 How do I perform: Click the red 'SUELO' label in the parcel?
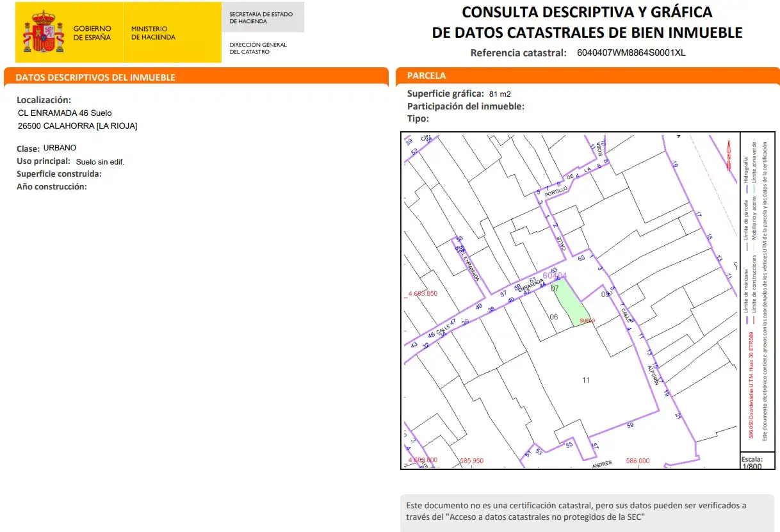(587, 320)
